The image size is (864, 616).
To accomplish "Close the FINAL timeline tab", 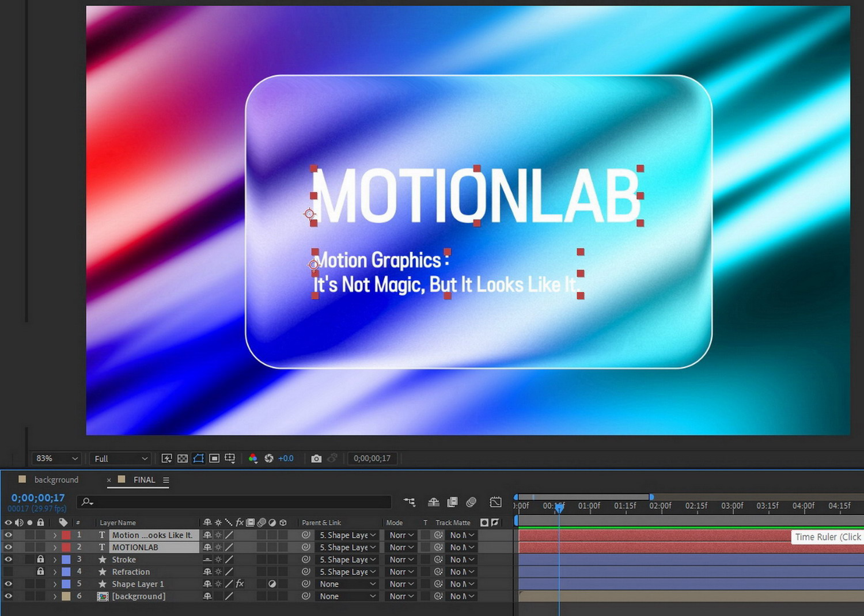I will (x=108, y=480).
